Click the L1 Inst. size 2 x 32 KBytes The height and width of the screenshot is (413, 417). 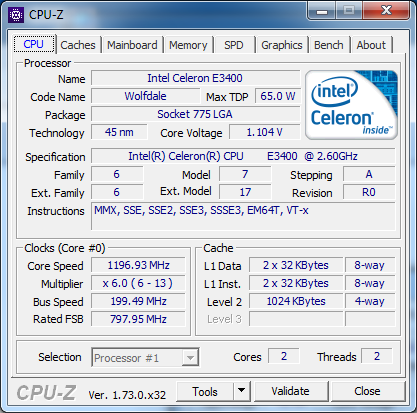296,283
